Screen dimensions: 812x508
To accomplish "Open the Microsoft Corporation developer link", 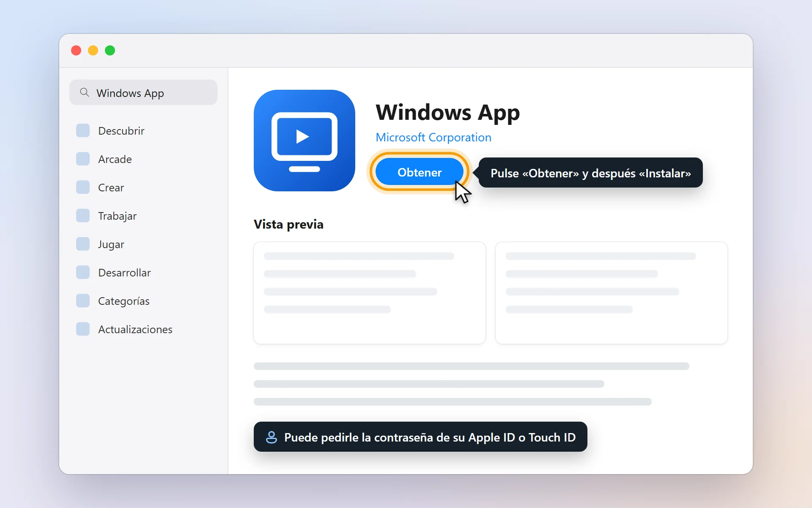I will 433,137.
